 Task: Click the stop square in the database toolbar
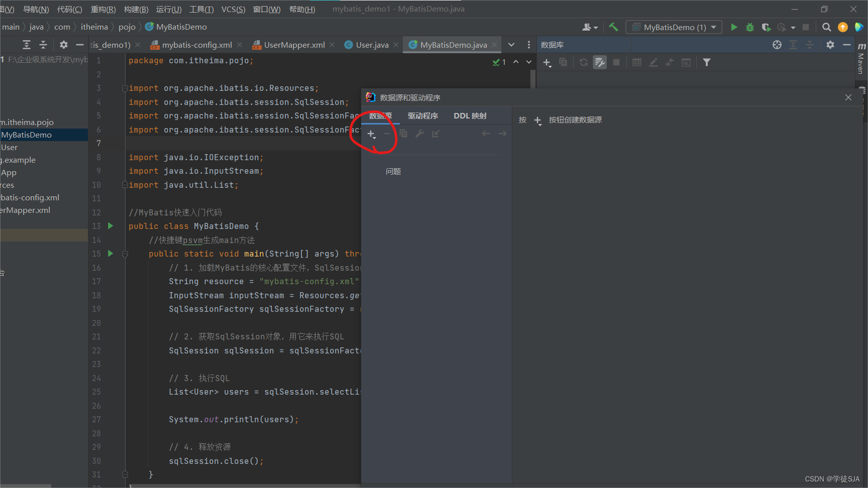(616, 62)
